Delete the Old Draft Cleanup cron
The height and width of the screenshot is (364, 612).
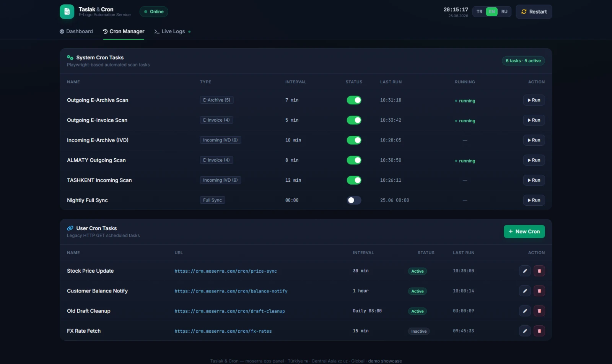coord(539,311)
